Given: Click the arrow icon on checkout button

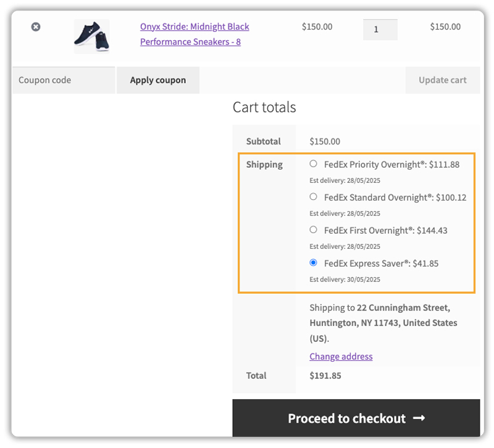Looking at the screenshot, I should (x=419, y=418).
